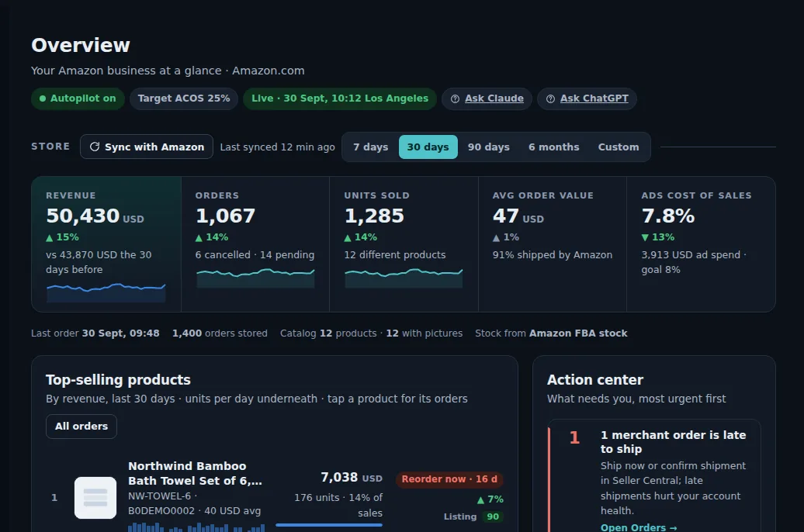This screenshot has width=804, height=532.
Task: Open Northwind Bamboo Bath Towel Set product
Action: [195, 474]
